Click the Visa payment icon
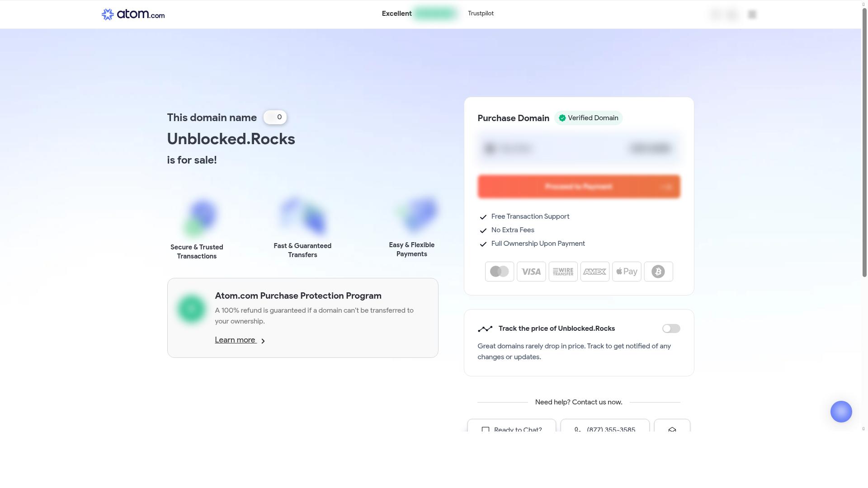Image resolution: width=868 pixels, height=488 pixels. [531, 272]
